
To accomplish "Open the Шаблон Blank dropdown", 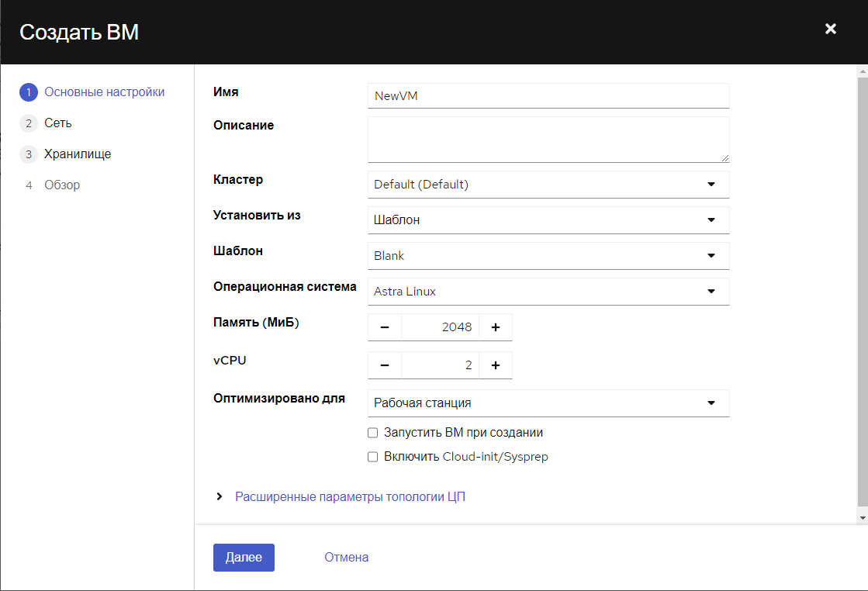I will [548, 256].
